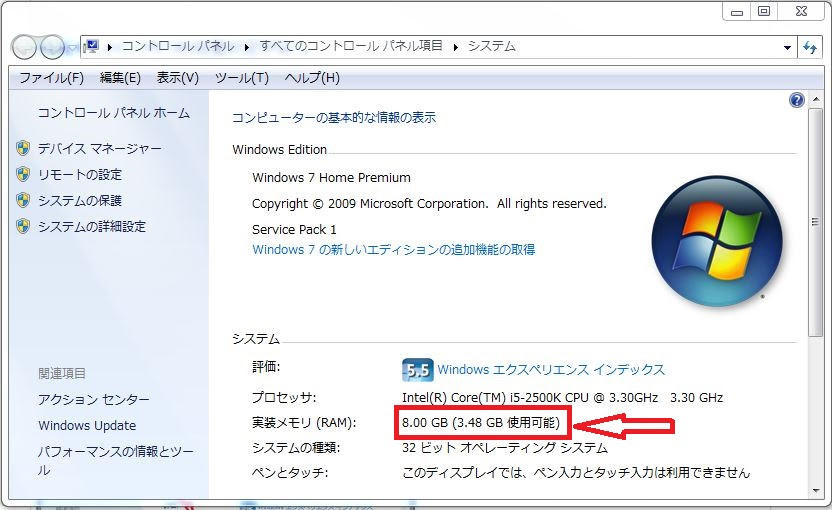
Task: Click システム breadcrumb segment
Action: [491, 47]
